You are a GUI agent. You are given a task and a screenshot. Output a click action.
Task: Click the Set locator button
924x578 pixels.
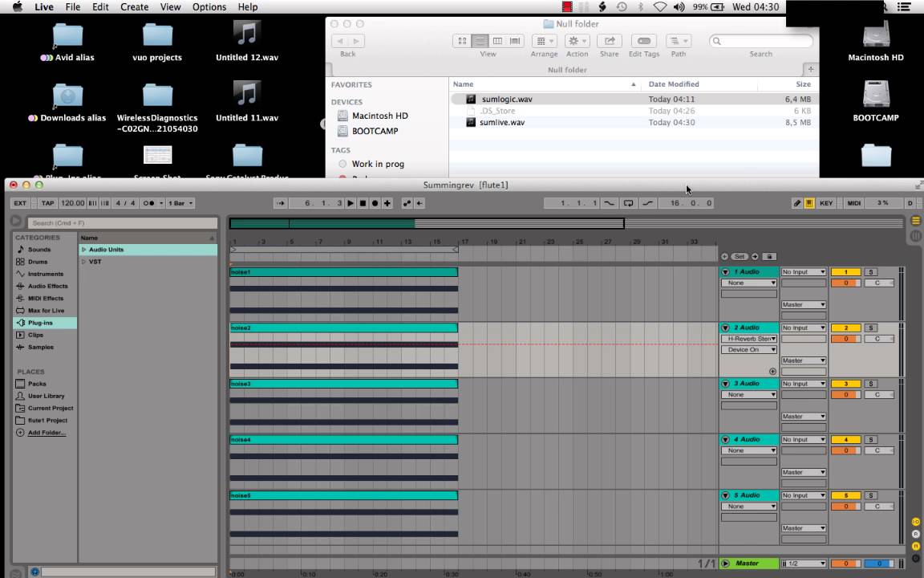[740, 257]
